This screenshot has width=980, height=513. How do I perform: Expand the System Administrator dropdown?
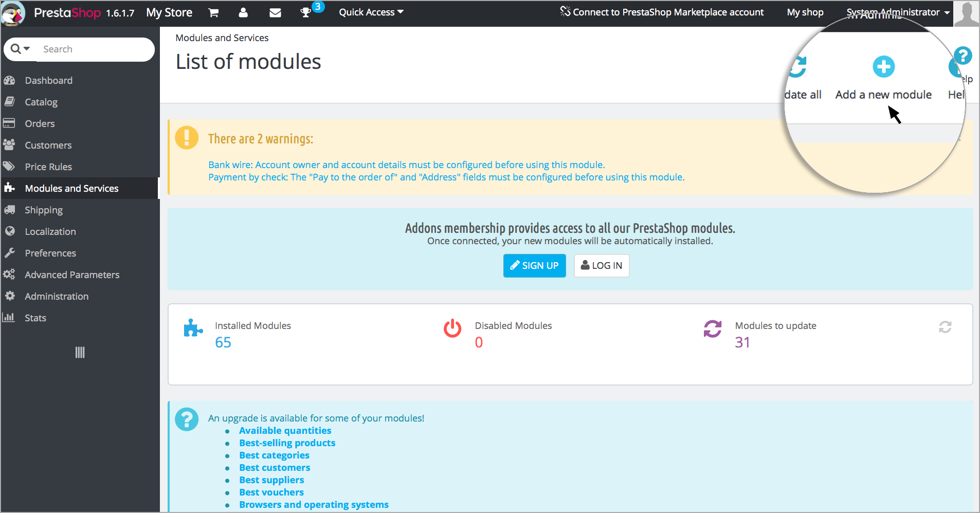[898, 12]
